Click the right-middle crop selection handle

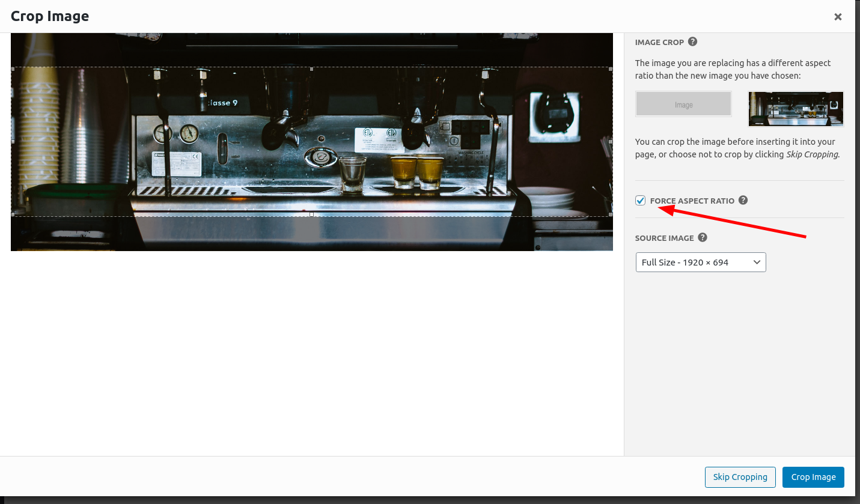click(x=611, y=141)
